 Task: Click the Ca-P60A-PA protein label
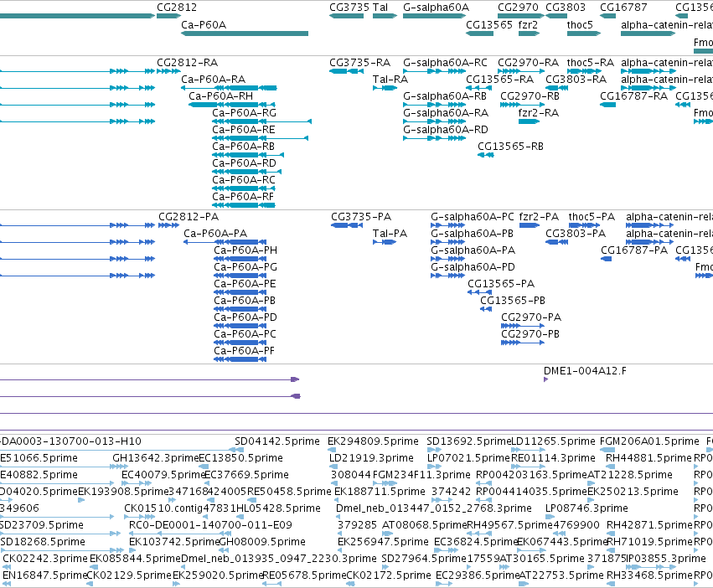(x=215, y=234)
